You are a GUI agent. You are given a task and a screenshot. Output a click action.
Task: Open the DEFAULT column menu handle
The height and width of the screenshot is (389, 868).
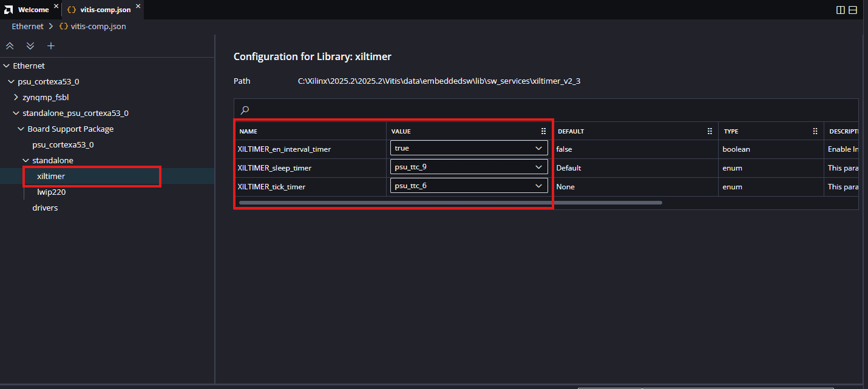710,131
